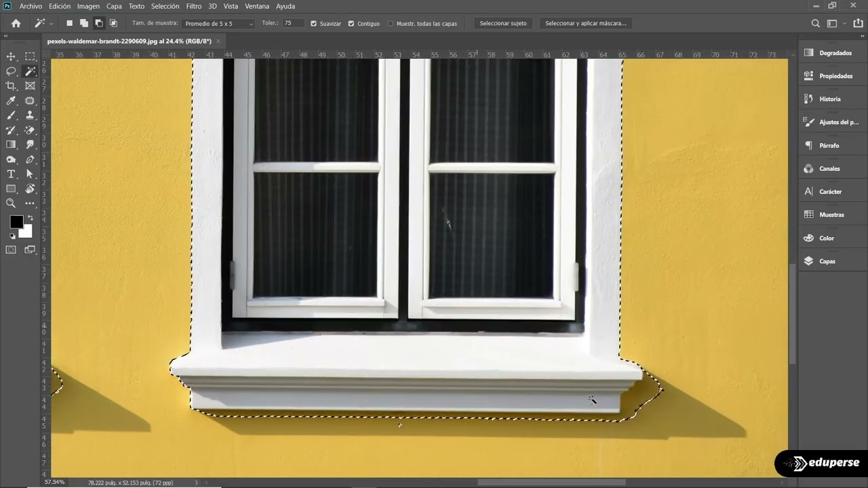Open the Tam. de muestra dropdown

click(218, 23)
